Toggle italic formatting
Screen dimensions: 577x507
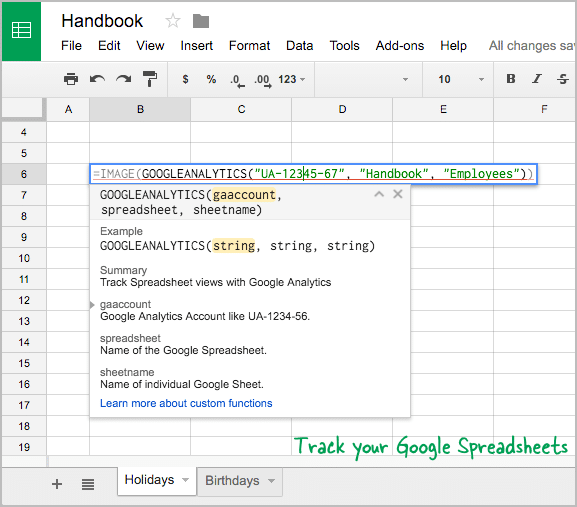pos(537,79)
